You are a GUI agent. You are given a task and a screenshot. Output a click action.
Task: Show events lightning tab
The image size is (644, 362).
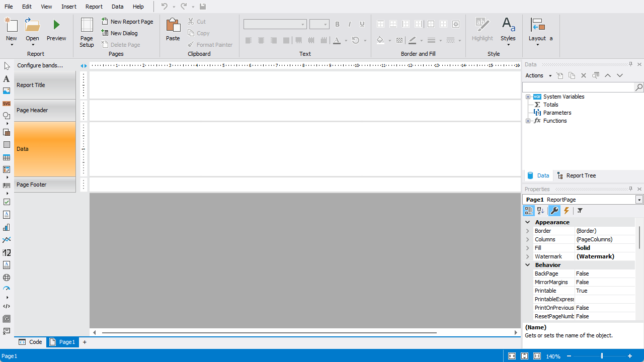pyautogui.click(x=567, y=211)
